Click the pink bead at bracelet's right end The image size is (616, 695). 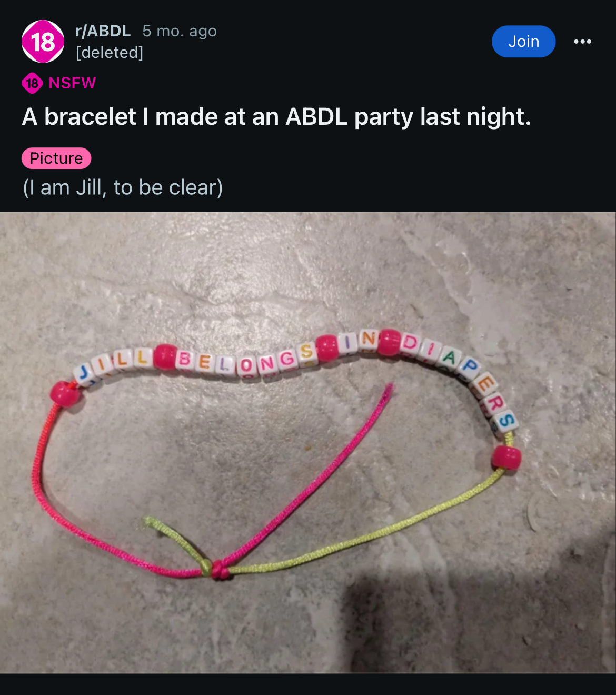pos(506,458)
